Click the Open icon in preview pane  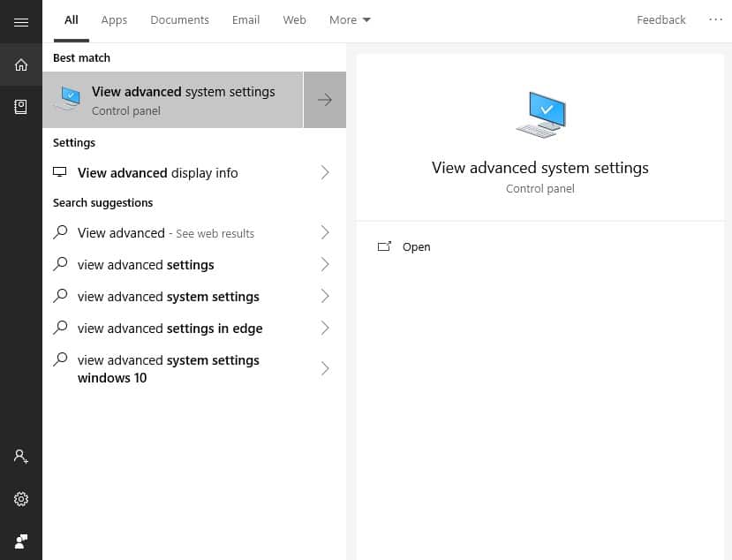[x=384, y=246]
